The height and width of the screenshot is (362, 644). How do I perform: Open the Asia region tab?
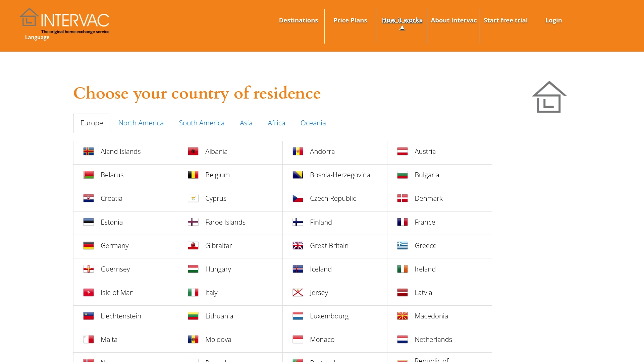(246, 123)
